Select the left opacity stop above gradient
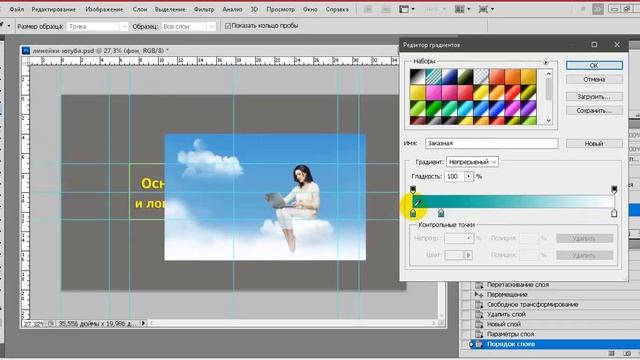Image resolution: width=640 pixels, height=360 pixels. [413, 189]
